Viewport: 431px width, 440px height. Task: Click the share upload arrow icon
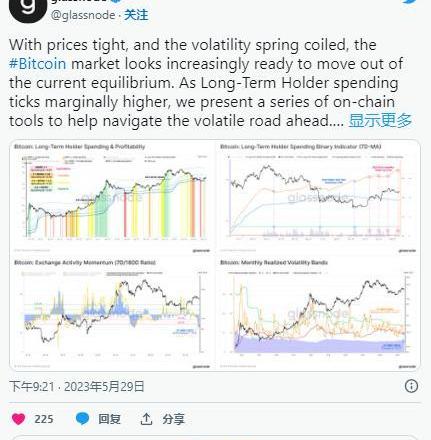tap(146, 419)
